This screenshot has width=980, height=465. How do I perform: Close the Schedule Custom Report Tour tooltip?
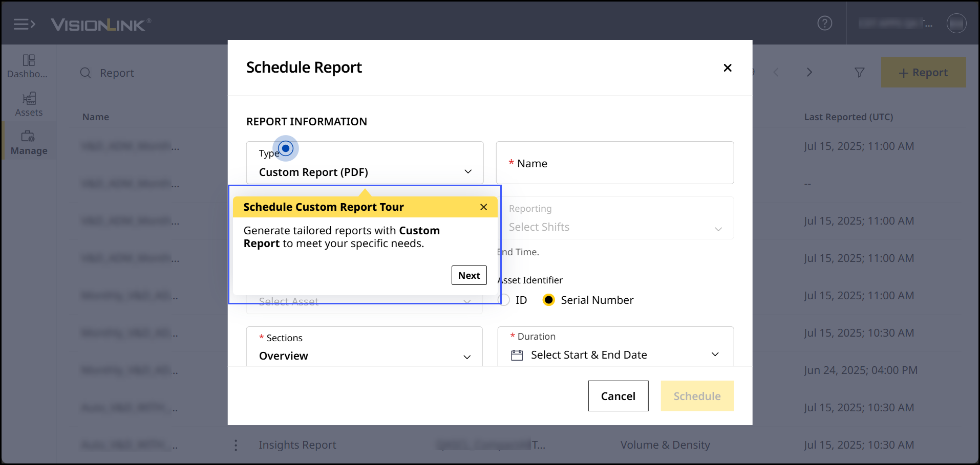click(483, 207)
